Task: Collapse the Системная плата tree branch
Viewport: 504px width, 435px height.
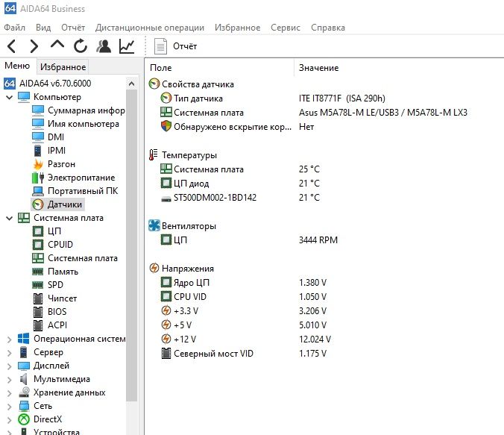Action: [10, 218]
